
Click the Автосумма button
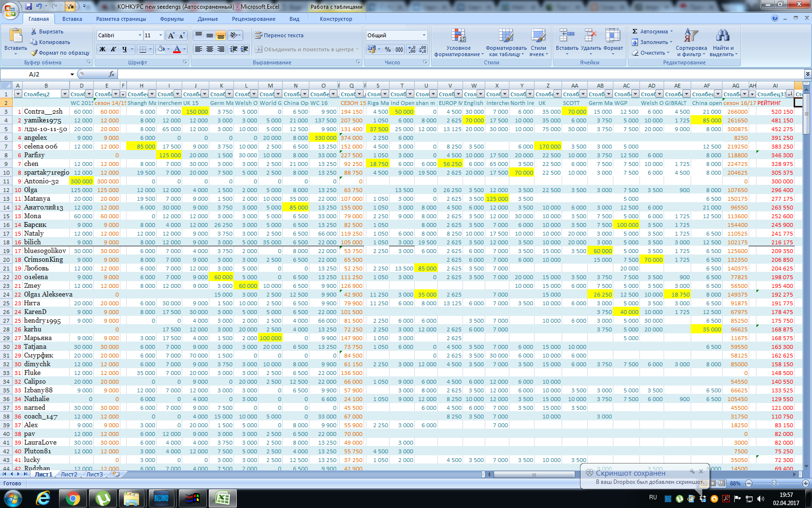coord(652,31)
